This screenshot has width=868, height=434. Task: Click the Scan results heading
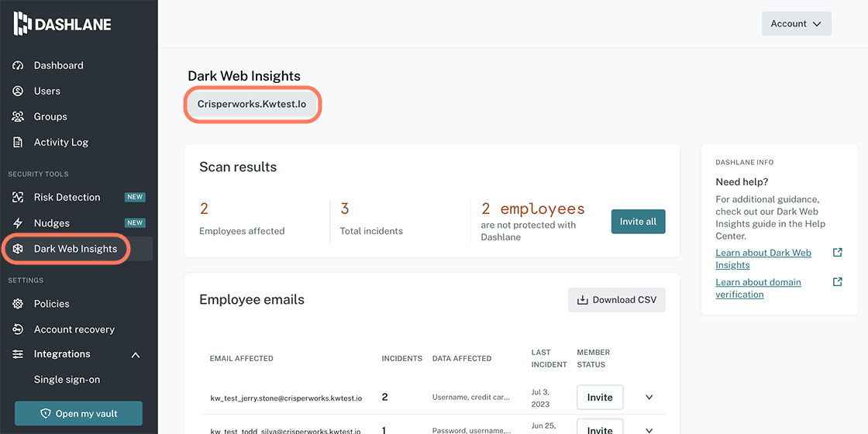click(238, 167)
